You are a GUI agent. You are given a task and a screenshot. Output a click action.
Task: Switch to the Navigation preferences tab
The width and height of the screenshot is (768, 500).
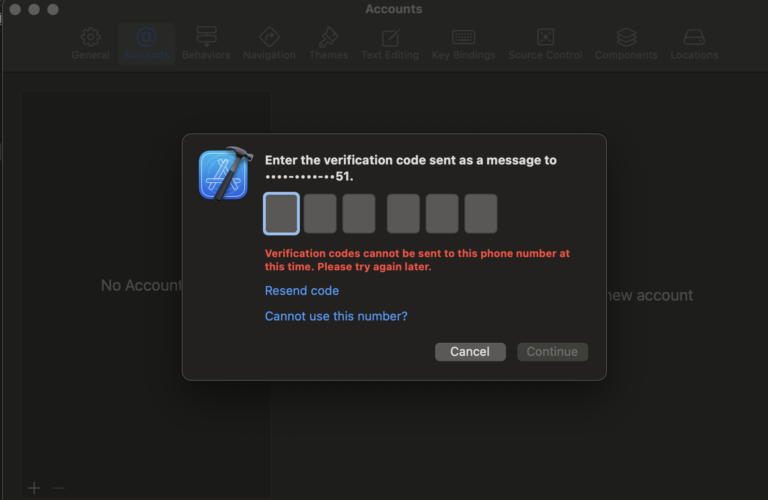pos(269,43)
